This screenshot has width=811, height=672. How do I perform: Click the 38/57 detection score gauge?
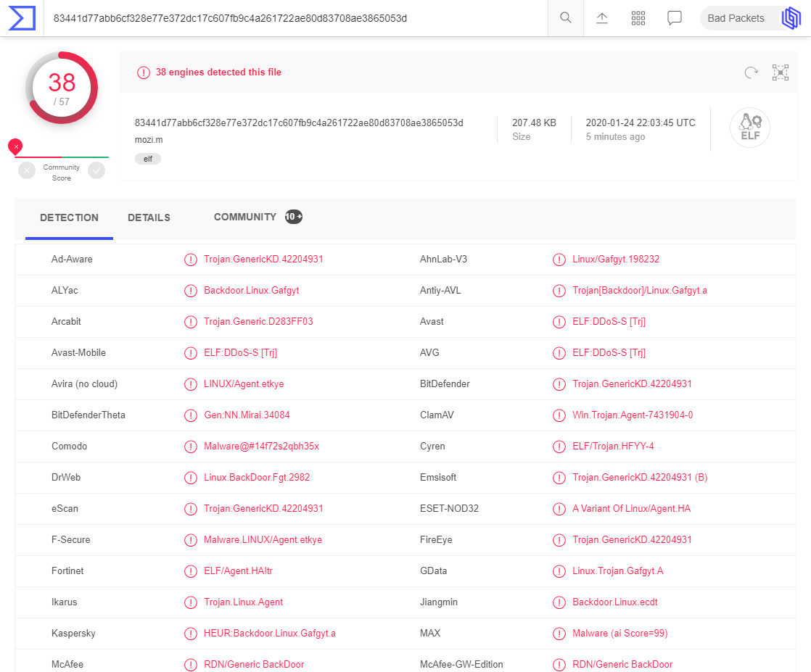[x=62, y=88]
